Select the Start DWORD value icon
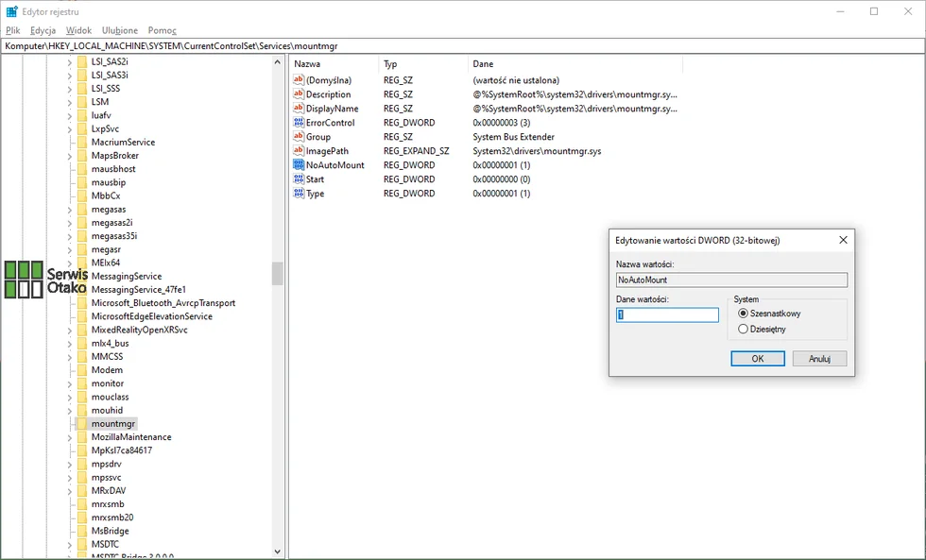 (299, 178)
